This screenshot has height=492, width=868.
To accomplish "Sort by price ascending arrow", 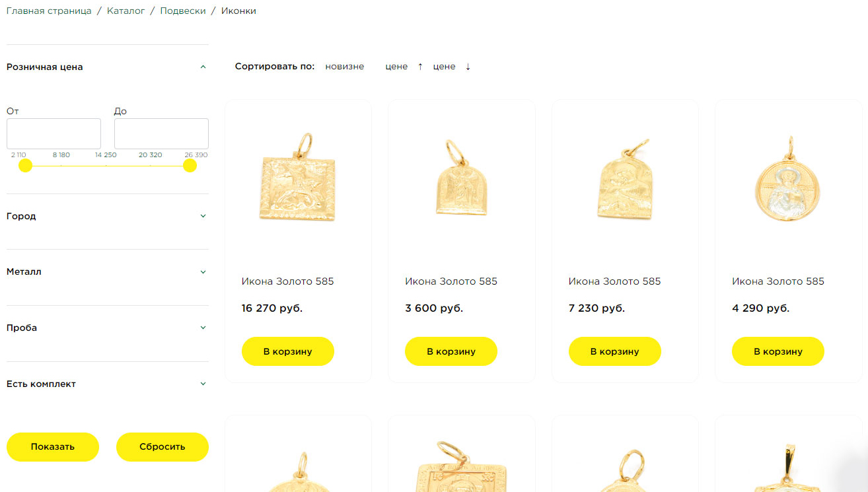I will point(420,67).
